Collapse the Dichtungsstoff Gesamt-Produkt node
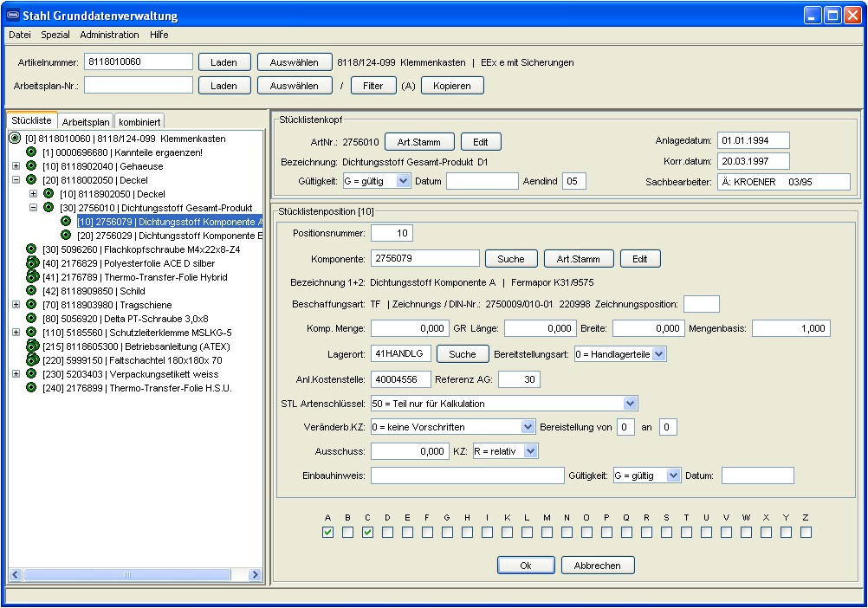Image resolution: width=868 pixels, height=608 pixels. click(x=33, y=208)
